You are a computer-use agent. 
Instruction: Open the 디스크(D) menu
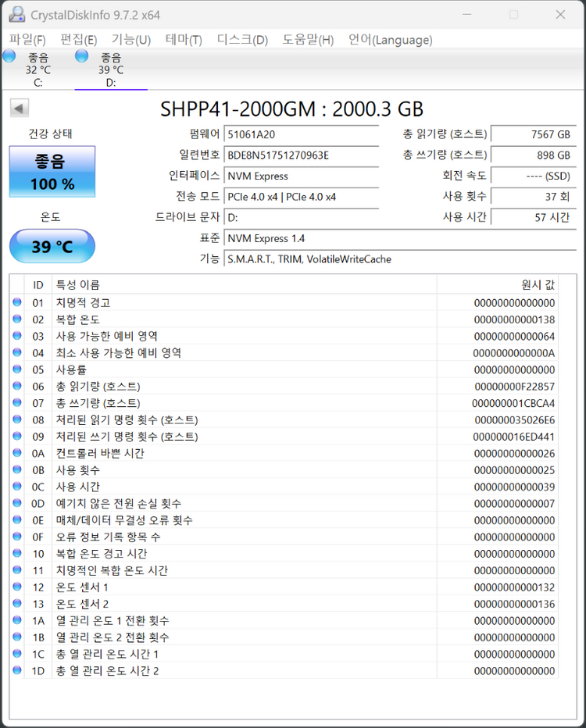point(242,40)
